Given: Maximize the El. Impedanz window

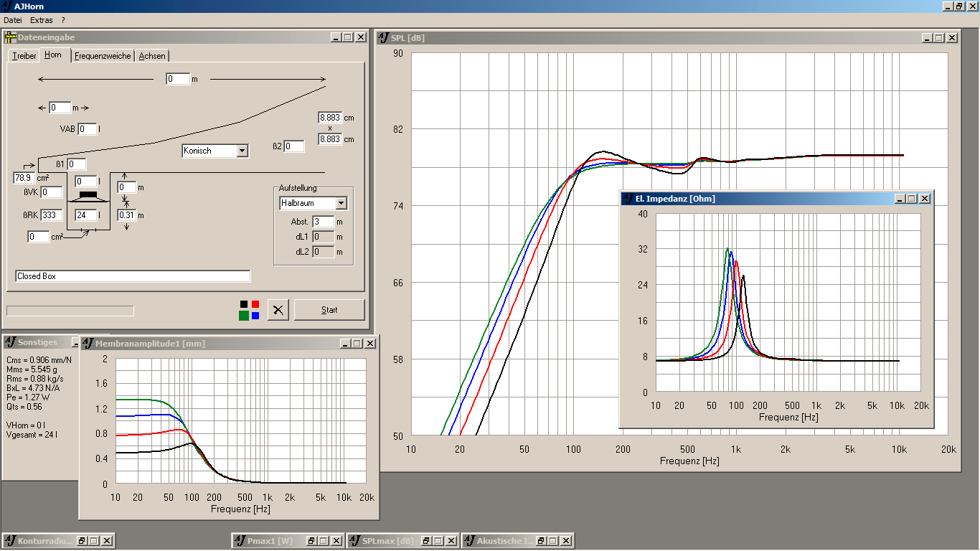Looking at the screenshot, I should (x=912, y=199).
